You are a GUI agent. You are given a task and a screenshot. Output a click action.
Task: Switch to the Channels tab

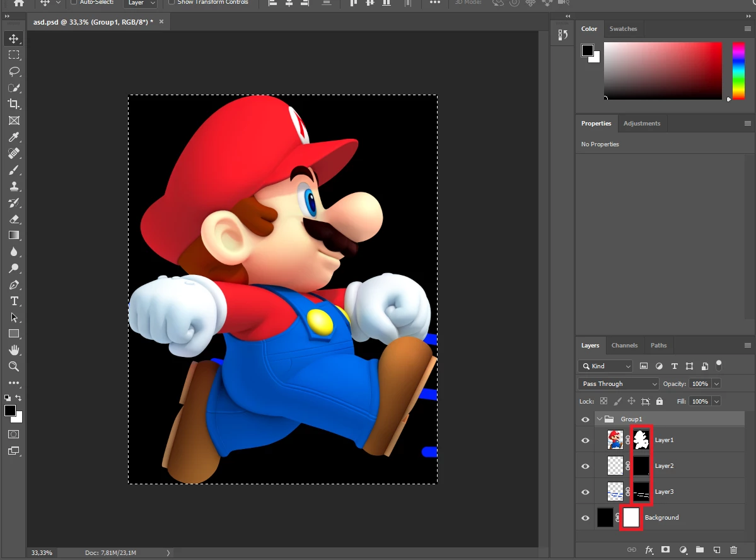click(x=624, y=346)
